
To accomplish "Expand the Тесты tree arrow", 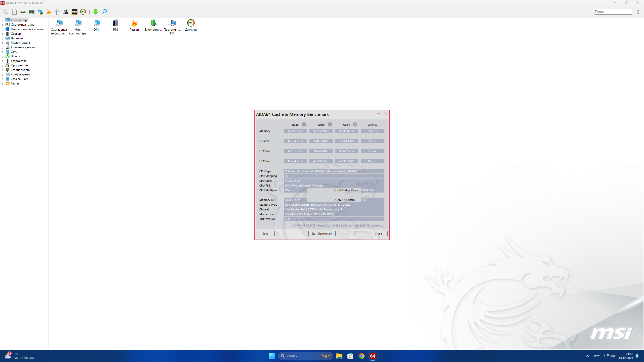I will click(3, 84).
